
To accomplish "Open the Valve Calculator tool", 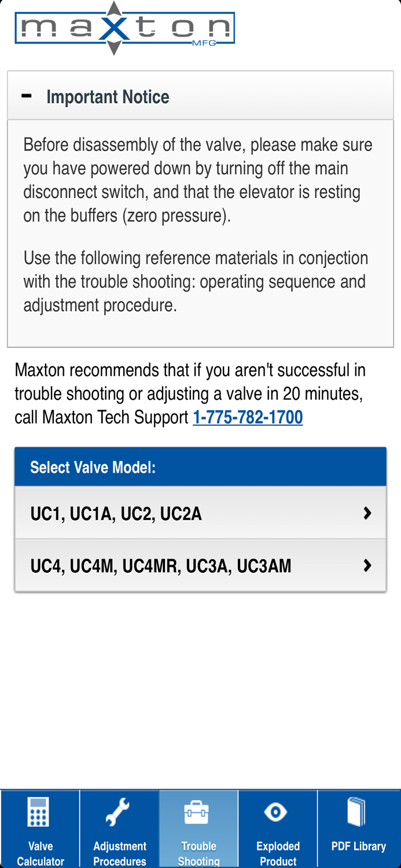I will [39, 827].
